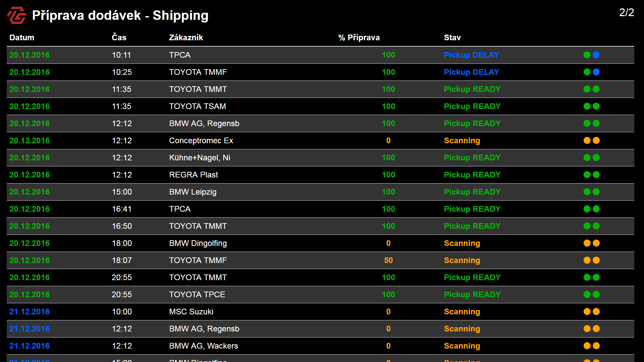
Task: Click the Datum column header
Action: tap(22, 38)
